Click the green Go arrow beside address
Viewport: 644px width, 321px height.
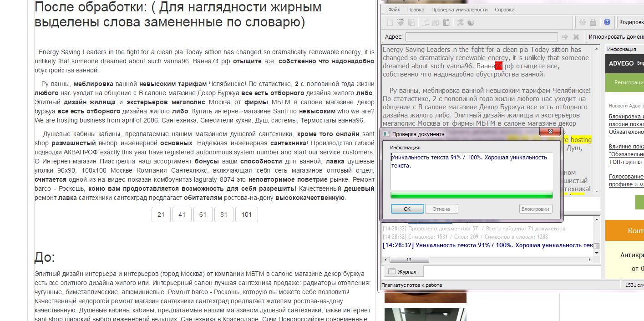565,37
